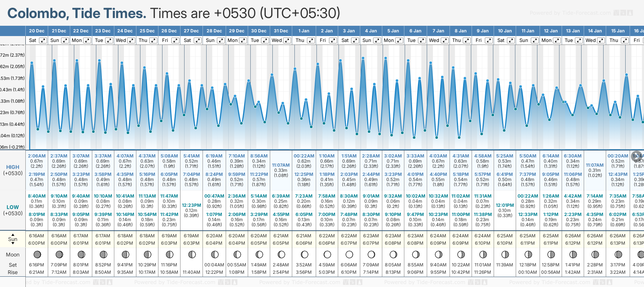Expand the Monday 5 Jan day details
The width and height of the screenshot is (644, 287).
pyautogui.click(x=399, y=40)
